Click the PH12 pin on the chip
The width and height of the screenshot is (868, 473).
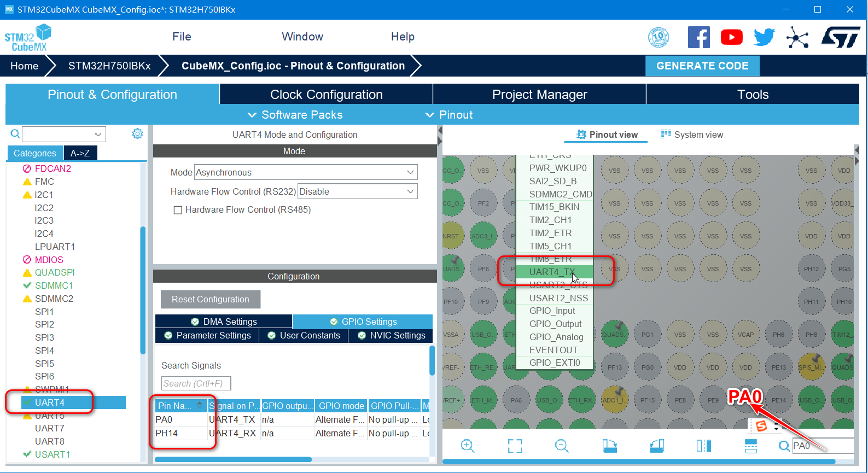coord(811,269)
